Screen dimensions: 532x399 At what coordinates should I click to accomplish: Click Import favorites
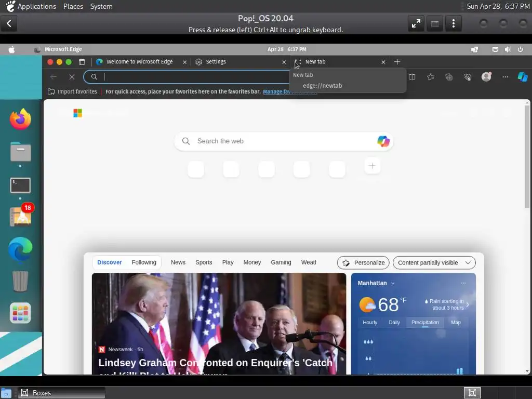(72, 91)
